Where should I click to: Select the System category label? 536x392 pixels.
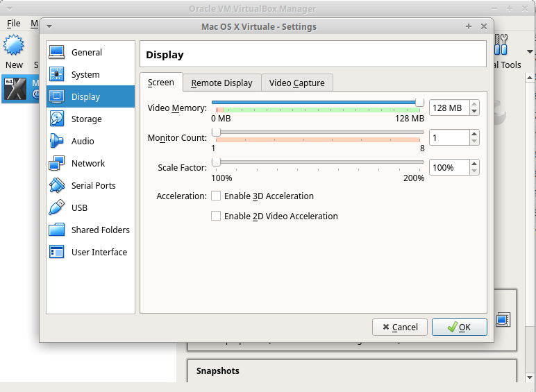coord(85,74)
